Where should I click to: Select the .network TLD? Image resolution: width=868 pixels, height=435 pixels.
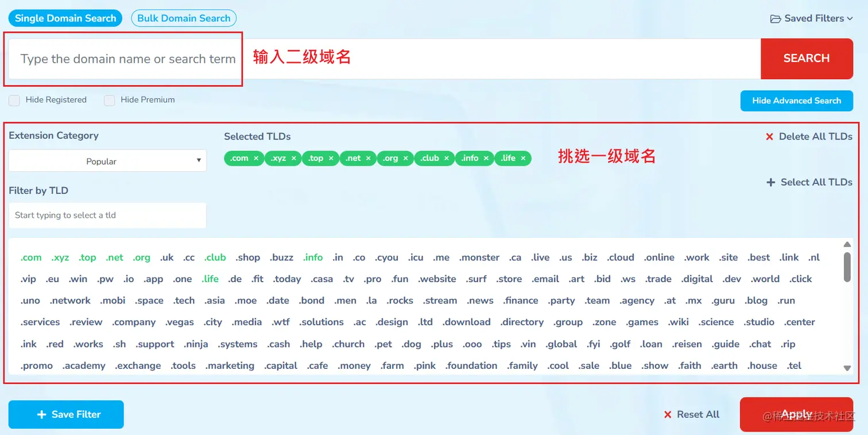tap(70, 301)
